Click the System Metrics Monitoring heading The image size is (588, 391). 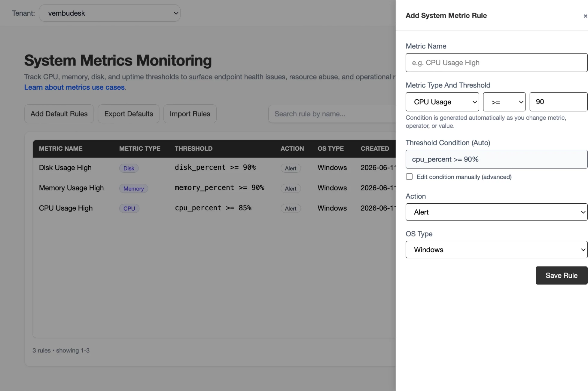click(x=118, y=60)
